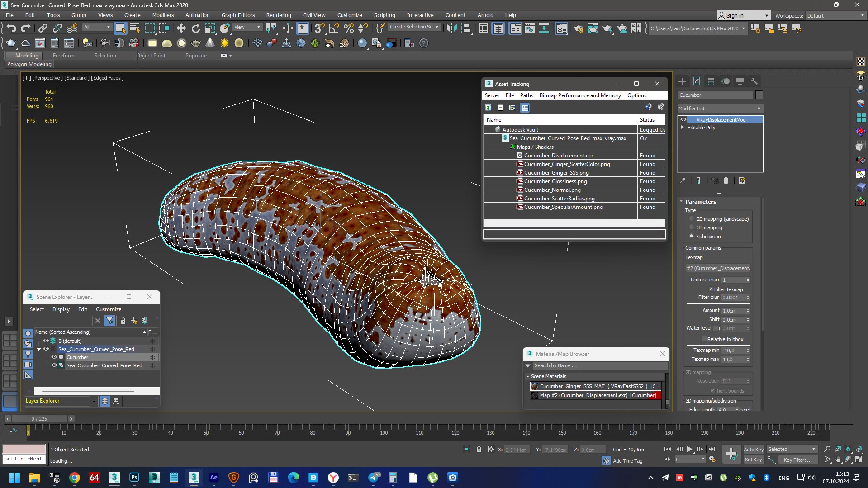This screenshot has height=488, width=868.
Task: Open Paths menu in Asset Tracking
Action: [526, 95]
